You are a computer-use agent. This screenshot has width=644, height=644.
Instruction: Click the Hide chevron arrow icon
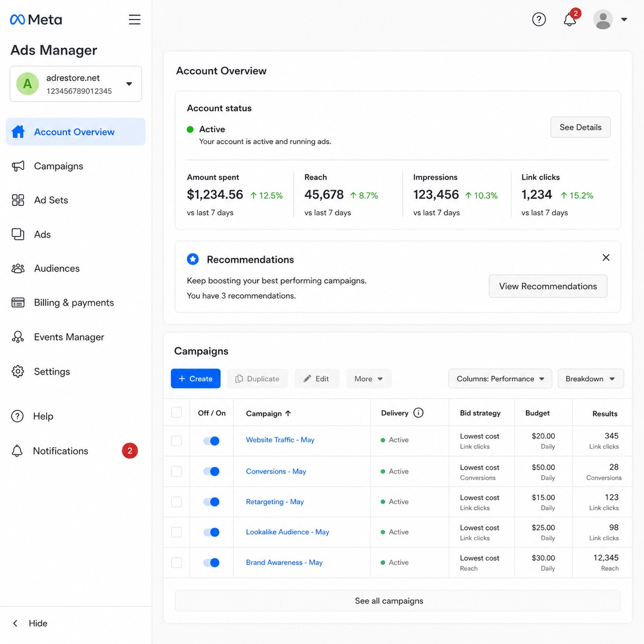(x=15, y=623)
